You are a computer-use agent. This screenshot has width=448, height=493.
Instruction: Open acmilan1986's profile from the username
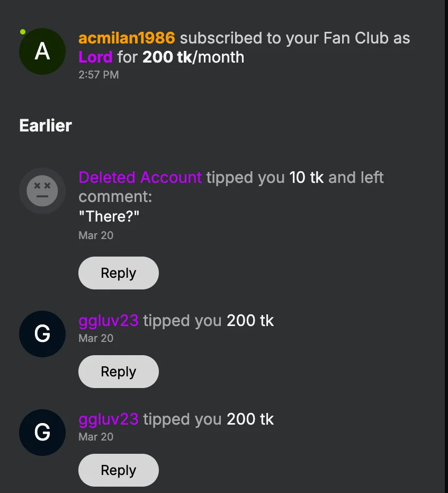coord(127,38)
